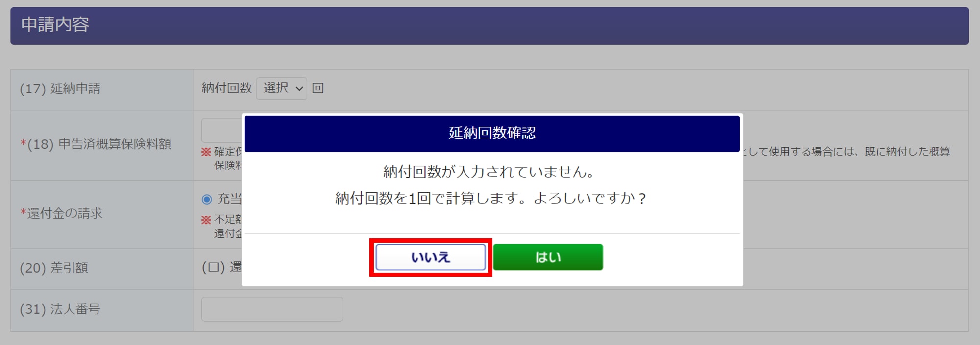The image size is (980, 345).
Task: Click the *還付金の請求 row label
Action: coord(61,213)
